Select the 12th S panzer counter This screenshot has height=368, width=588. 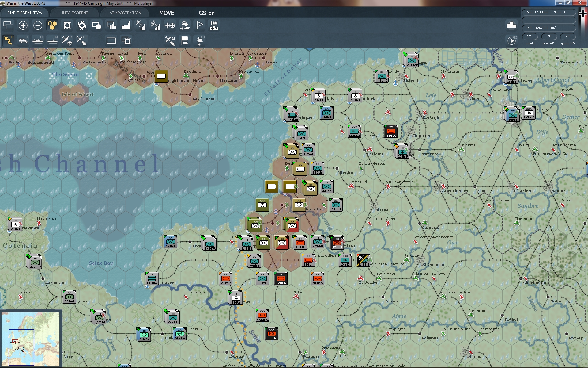(x=281, y=278)
